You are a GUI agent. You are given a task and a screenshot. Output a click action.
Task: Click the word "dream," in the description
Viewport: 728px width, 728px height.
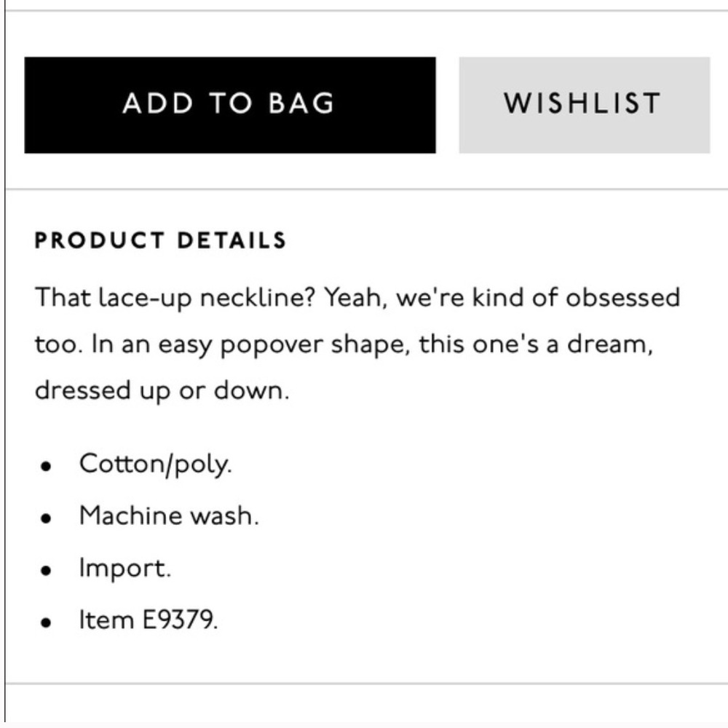[610, 344]
